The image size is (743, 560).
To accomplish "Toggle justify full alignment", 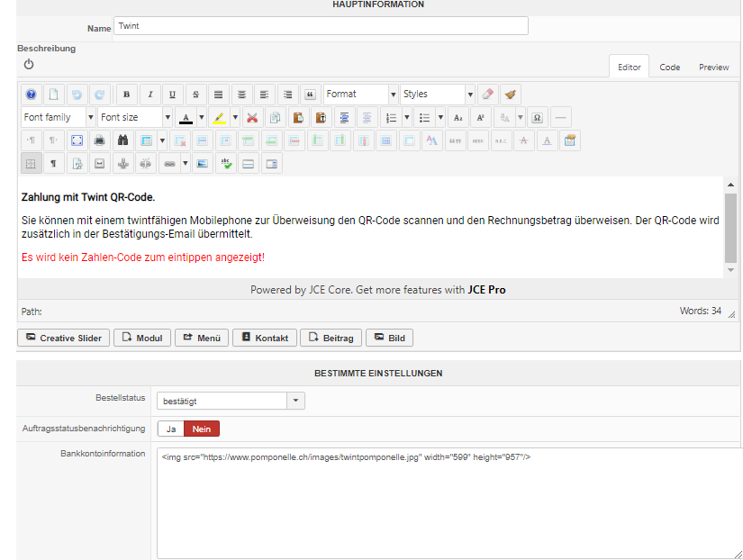I will pyautogui.click(x=219, y=95).
